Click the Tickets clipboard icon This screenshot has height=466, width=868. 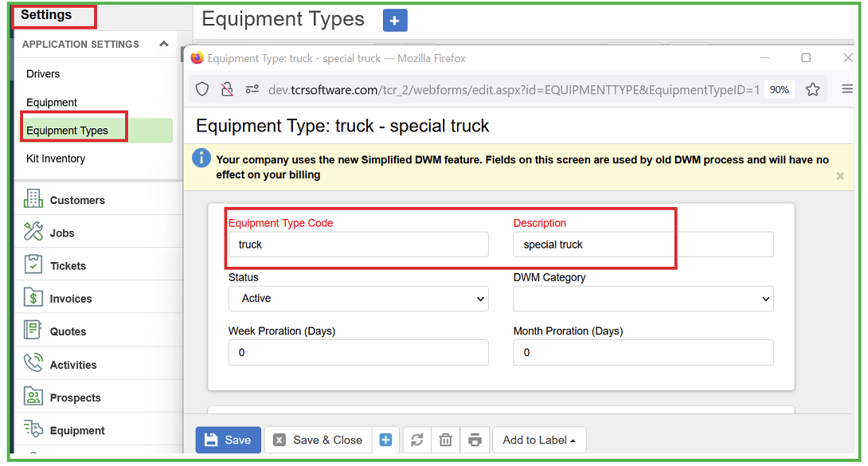coord(33,264)
